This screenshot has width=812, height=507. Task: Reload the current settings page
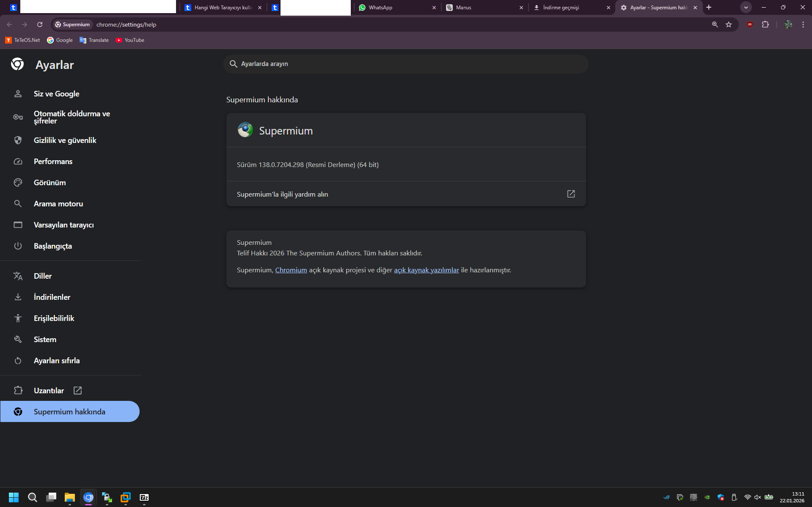click(40, 25)
